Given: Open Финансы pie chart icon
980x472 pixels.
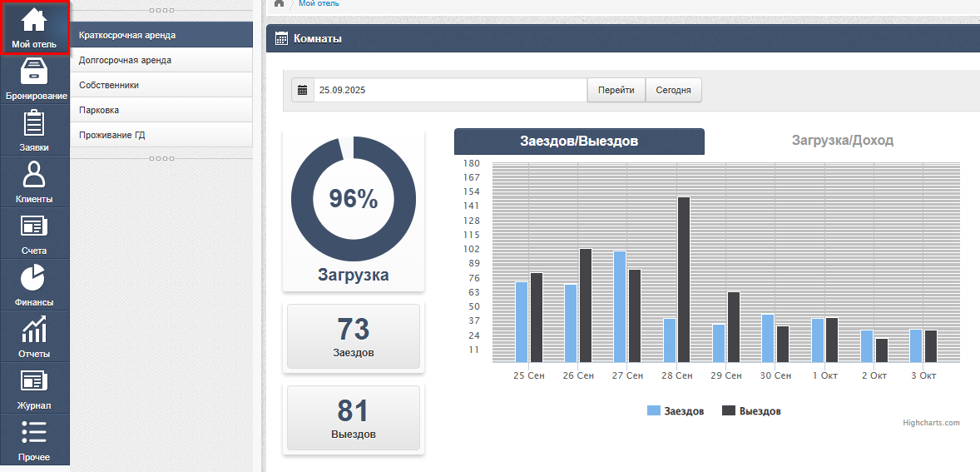Looking at the screenshot, I should coord(34,278).
